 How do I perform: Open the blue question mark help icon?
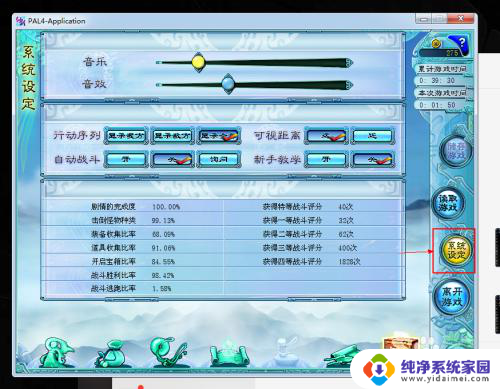click(462, 43)
